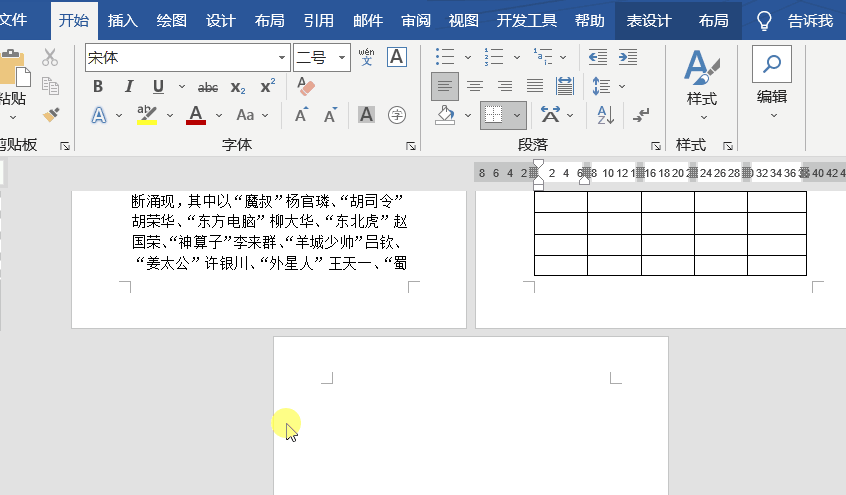Screen dimensions: 846x495
Task: Open the 插入 tab
Action: tap(122, 21)
